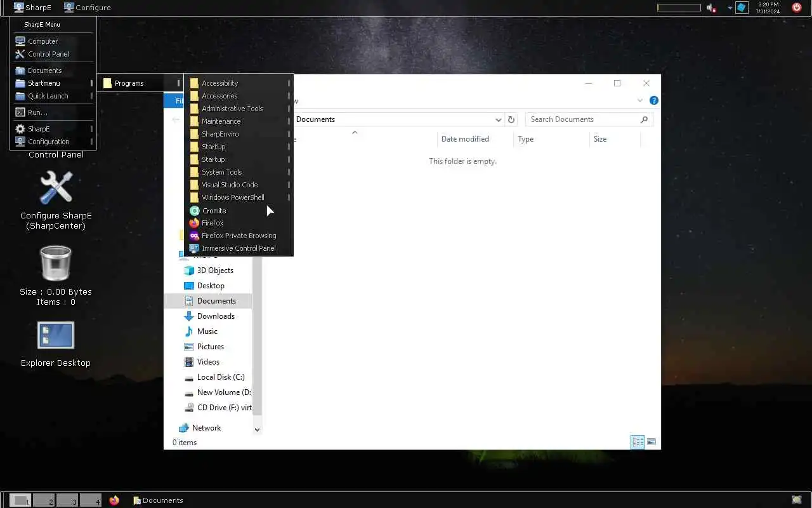Switch to virtual desktop 1

[20, 500]
